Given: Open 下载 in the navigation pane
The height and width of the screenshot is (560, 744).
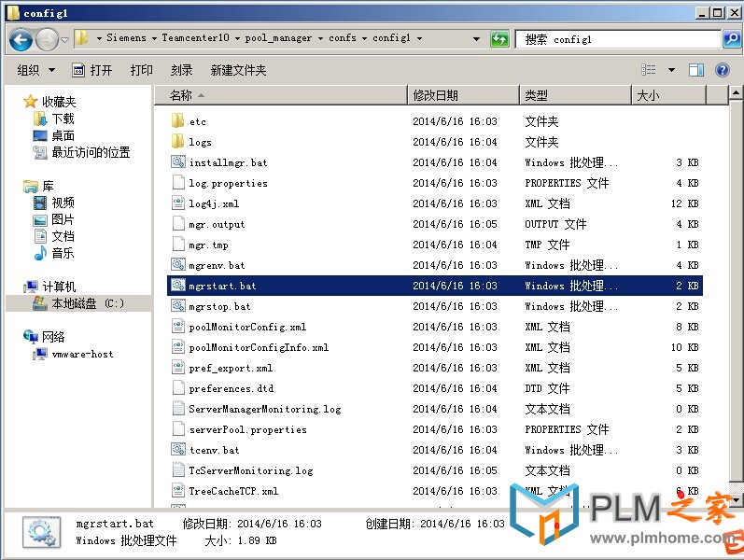Looking at the screenshot, I should 54,119.
